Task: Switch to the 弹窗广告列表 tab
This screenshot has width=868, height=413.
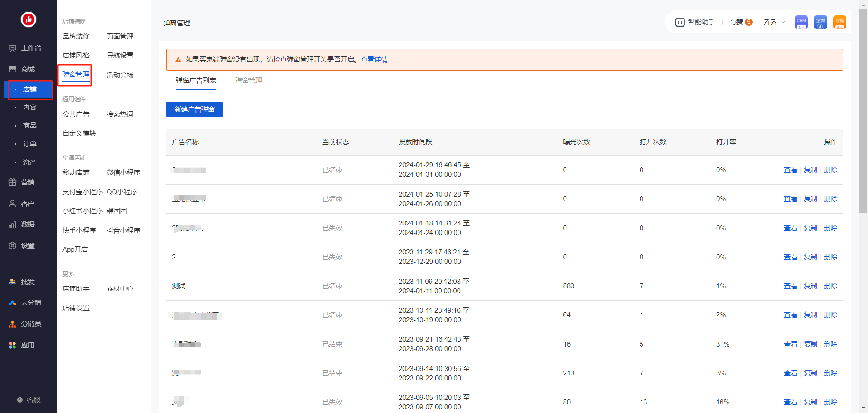Action: 196,80
